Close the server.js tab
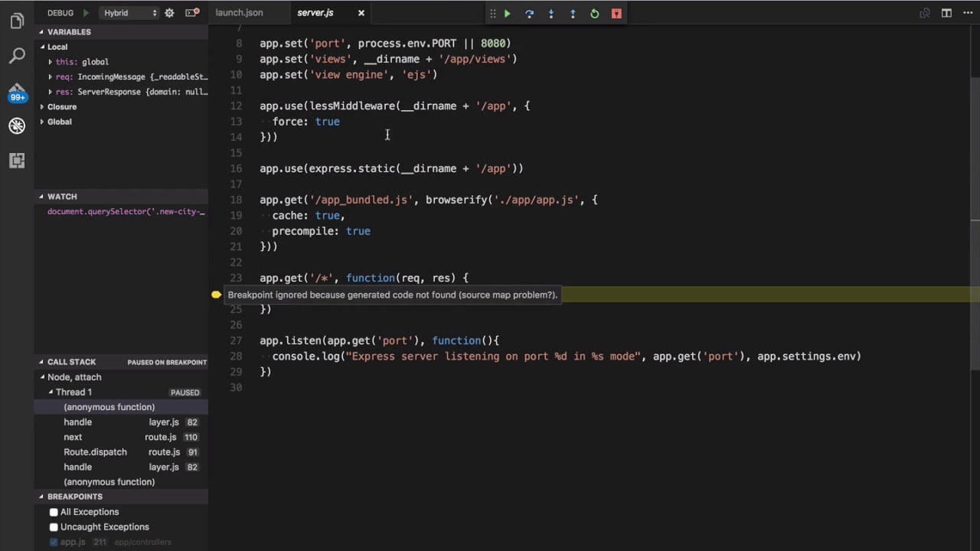 click(361, 13)
